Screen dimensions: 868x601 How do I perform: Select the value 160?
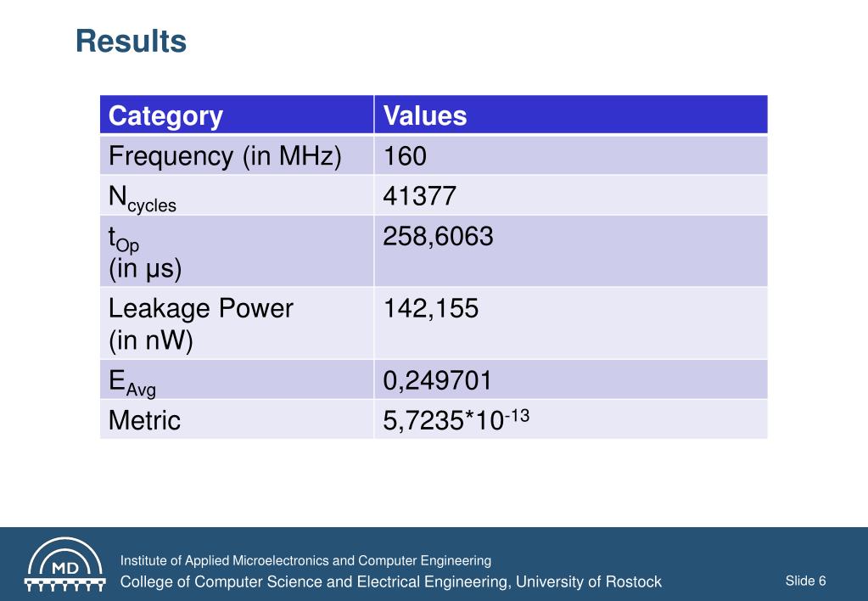click(405, 155)
